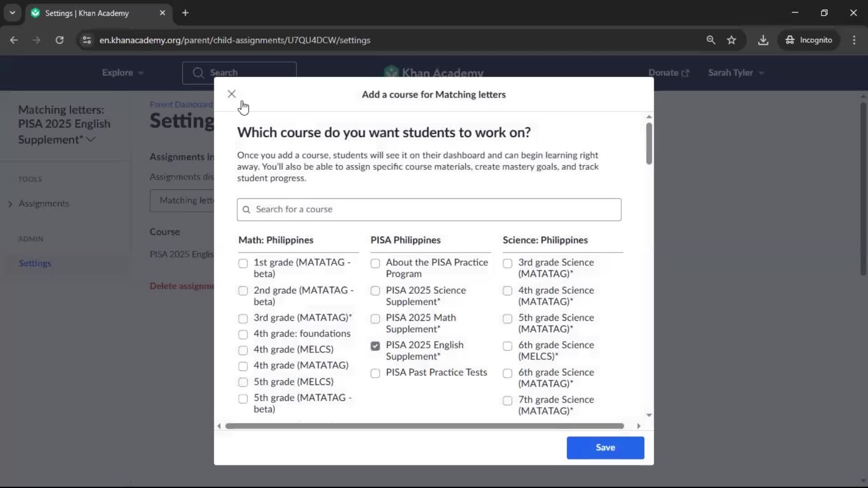Click the PISA Philippines heading
Viewport: 868px width, 488px height.
pos(406,240)
